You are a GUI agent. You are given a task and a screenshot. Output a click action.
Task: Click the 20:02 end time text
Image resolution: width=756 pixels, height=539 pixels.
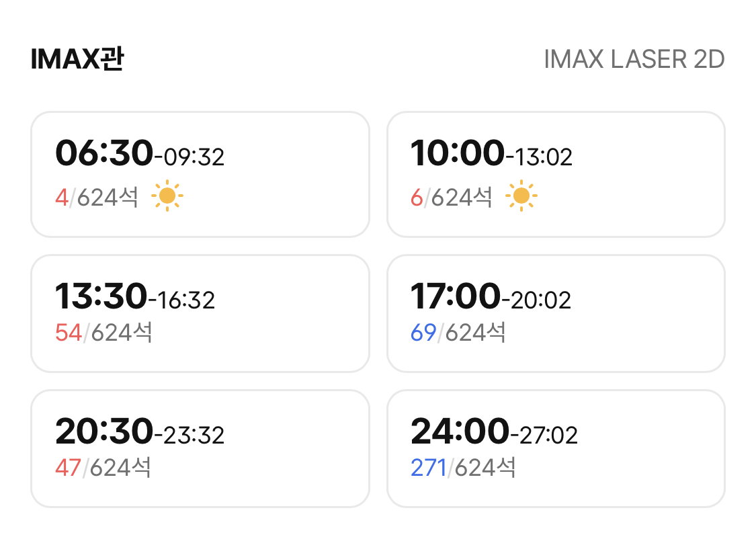pos(541,300)
